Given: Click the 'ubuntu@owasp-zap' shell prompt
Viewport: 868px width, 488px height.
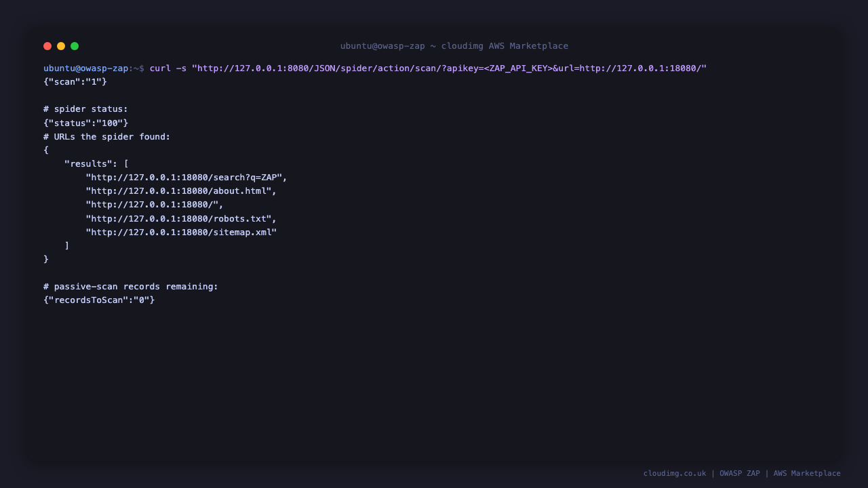Looking at the screenshot, I should [x=85, y=68].
